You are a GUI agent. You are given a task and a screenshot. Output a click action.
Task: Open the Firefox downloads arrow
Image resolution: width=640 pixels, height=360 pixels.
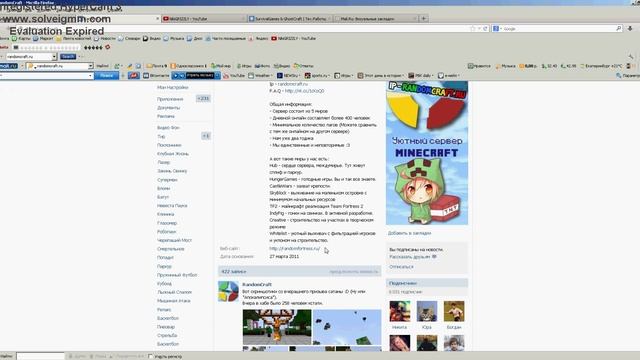click(x=630, y=29)
